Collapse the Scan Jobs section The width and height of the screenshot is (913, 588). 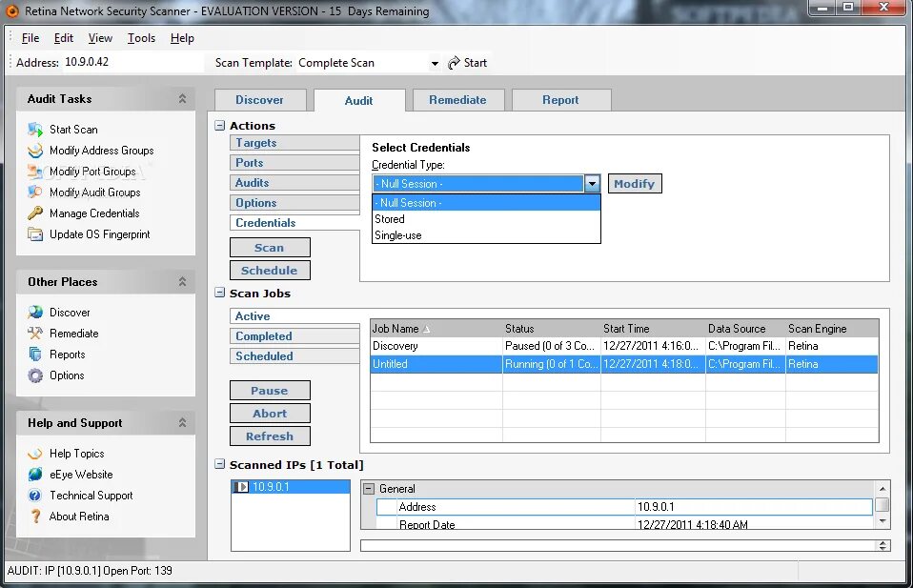pyautogui.click(x=219, y=293)
